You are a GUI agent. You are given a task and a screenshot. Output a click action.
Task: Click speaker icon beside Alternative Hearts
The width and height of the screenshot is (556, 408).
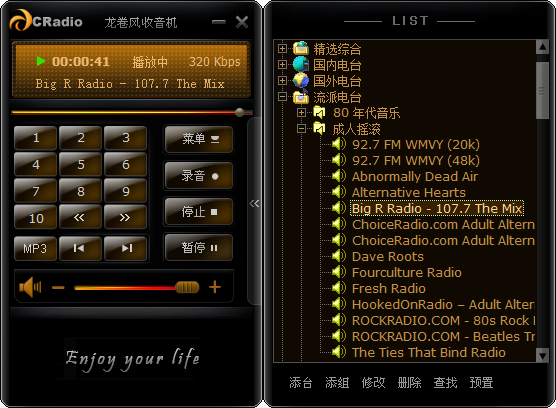click(x=339, y=192)
